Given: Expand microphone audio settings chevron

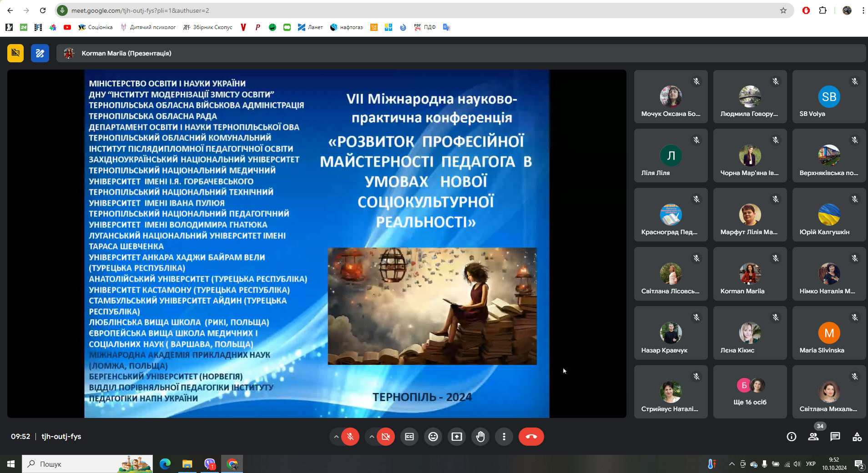Looking at the screenshot, I should 336,437.
